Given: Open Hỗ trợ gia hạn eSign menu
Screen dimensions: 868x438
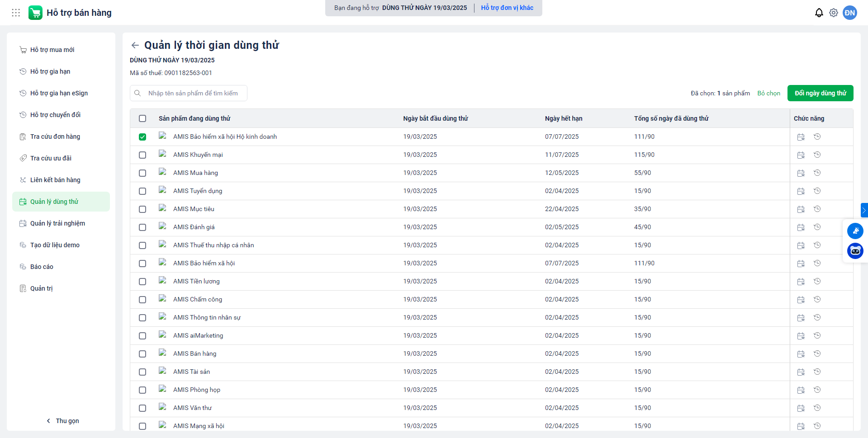Looking at the screenshot, I should pyautogui.click(x=61, y=93).
